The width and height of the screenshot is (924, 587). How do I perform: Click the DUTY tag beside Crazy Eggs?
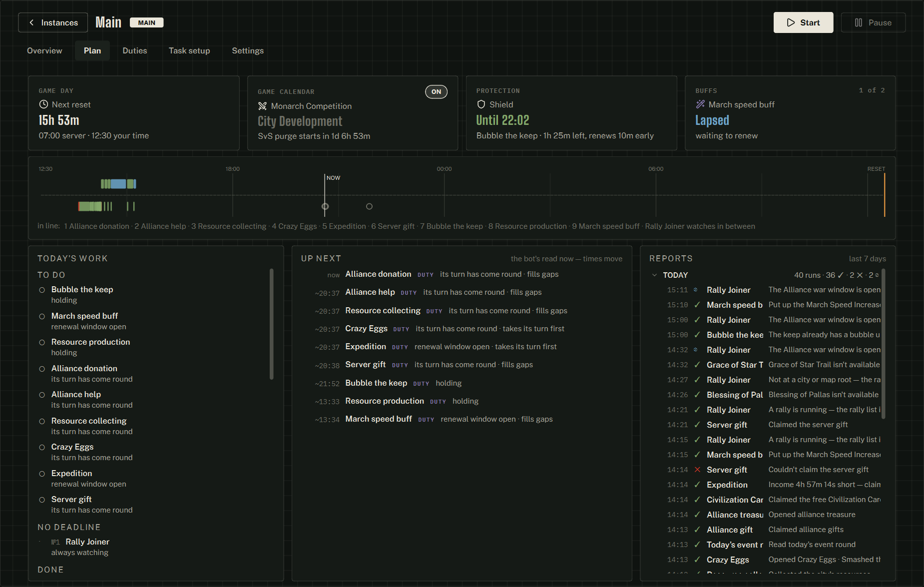pos(401,329)
